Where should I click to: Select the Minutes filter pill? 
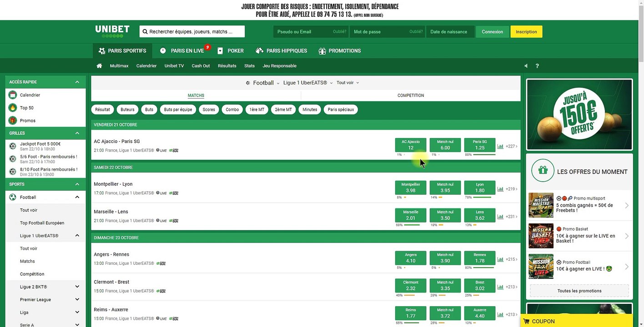[x=310, y=109]
